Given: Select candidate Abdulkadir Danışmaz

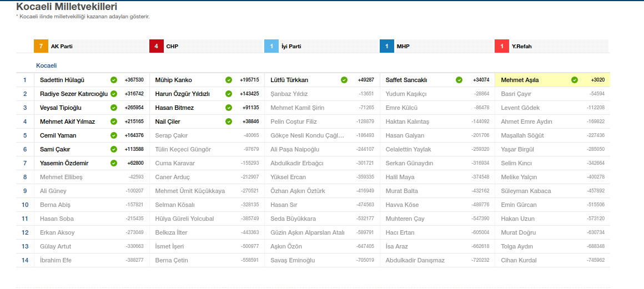Looking at the screenshot, I should [x=415, y=260].
